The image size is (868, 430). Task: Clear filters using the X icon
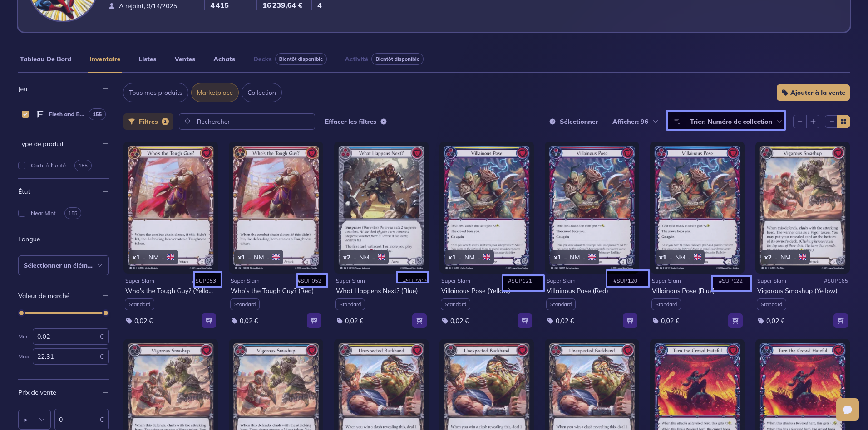[x=384, y=122]
